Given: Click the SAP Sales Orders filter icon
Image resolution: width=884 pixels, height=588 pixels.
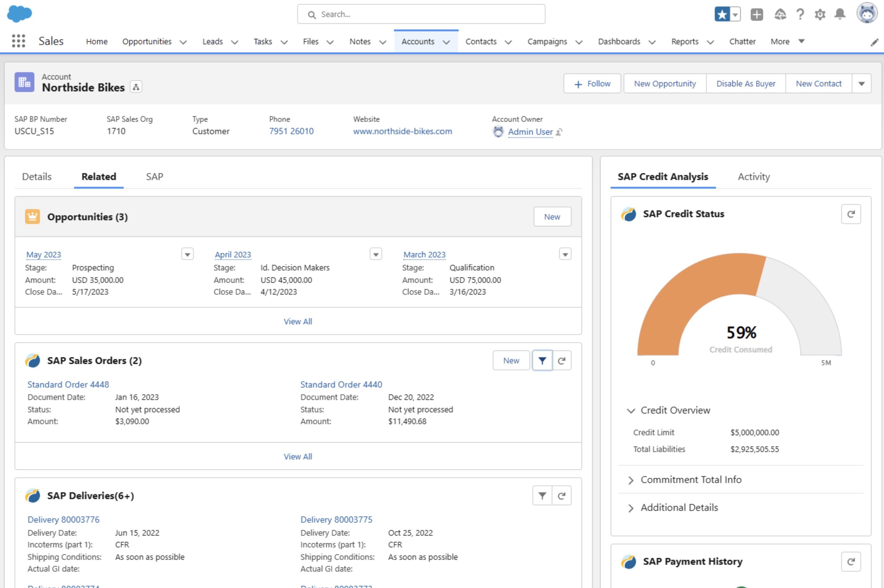Looking at the screenshot, I should pos(542,360).
